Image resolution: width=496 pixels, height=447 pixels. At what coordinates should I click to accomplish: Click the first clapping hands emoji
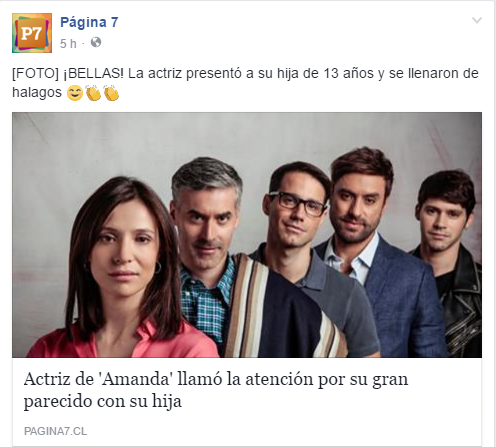[x=93, y=93]
